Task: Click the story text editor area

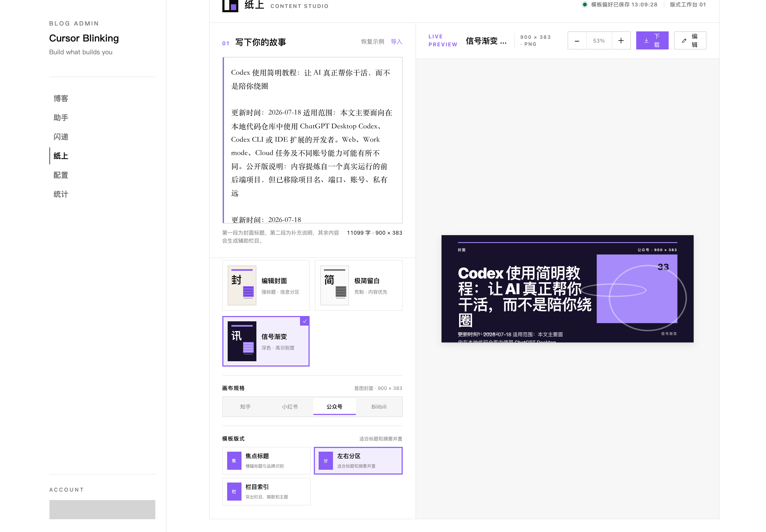Action: (x=312, y=140)
